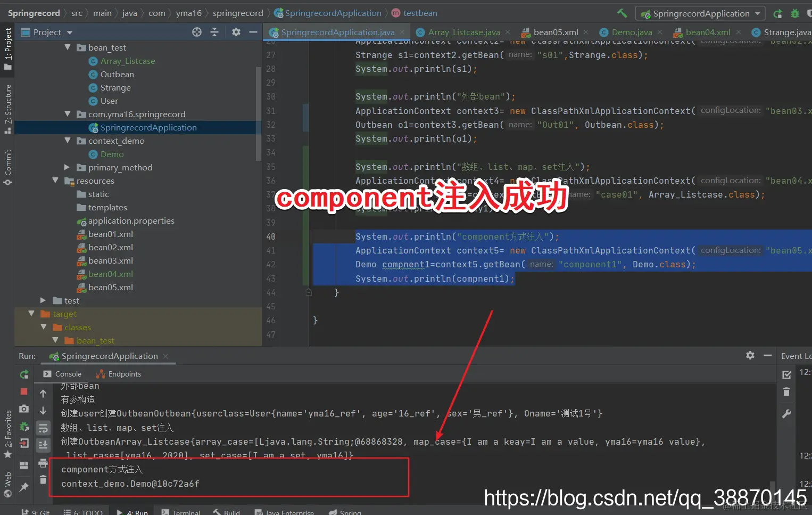Collapse the context_demo package
This screenshot has width=812, height=515.
click(68, 141)
